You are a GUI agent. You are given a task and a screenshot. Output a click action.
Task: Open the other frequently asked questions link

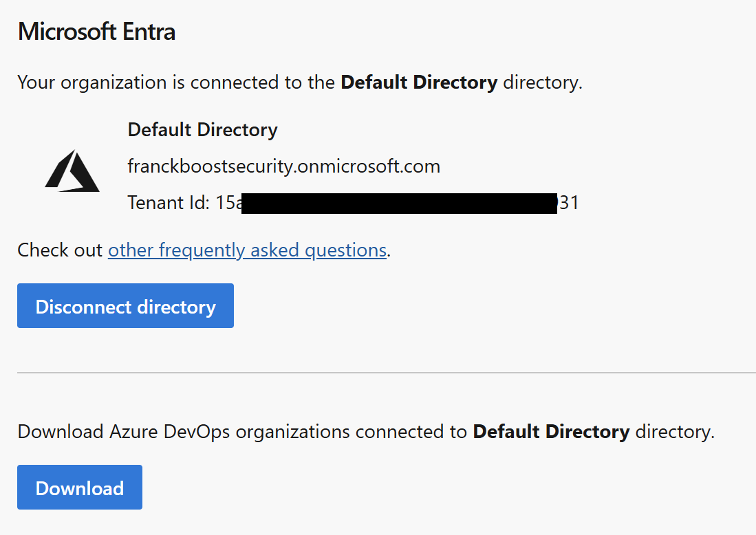(247, 250)
